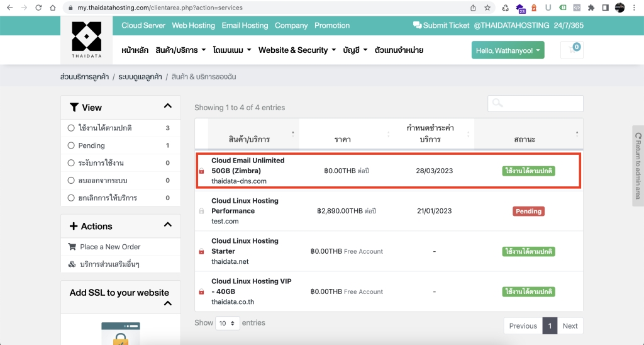Click the Submit Ticket chat icon
The height and width of the screenshot is (345, 644).
(417, 26)
